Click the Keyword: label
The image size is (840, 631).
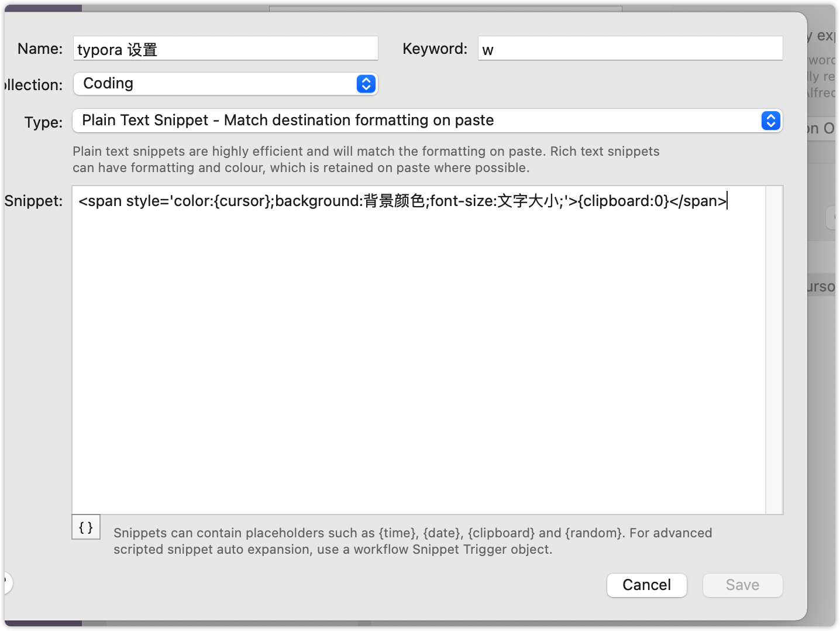click(435, 49)
